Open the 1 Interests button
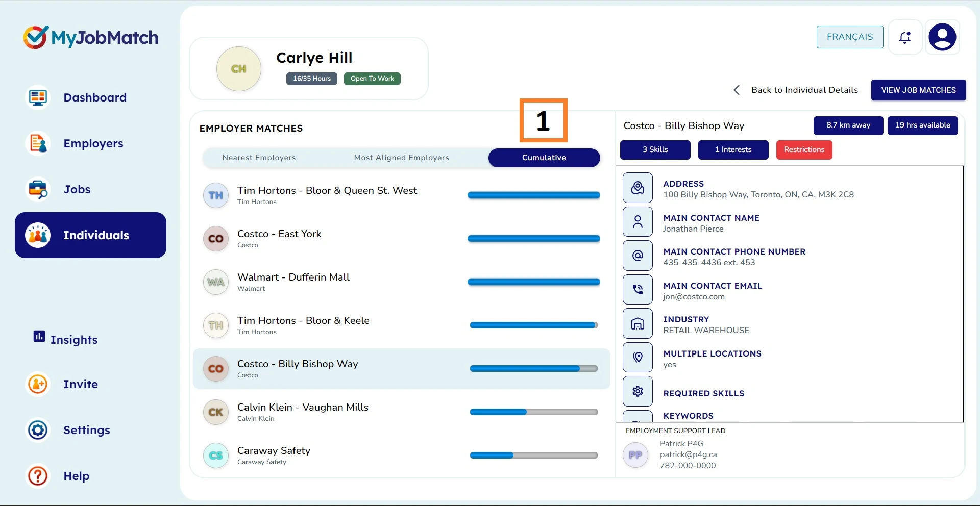 coord(733,150)
